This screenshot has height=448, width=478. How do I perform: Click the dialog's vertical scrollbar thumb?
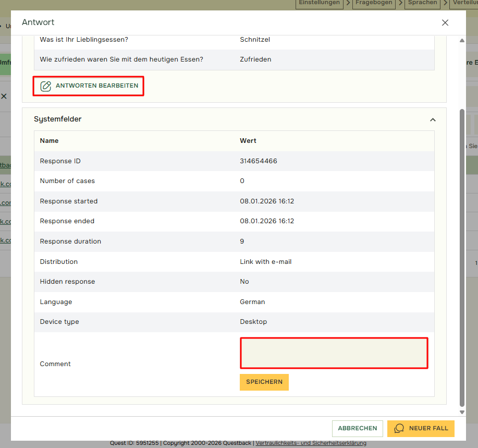coord(462,256)
